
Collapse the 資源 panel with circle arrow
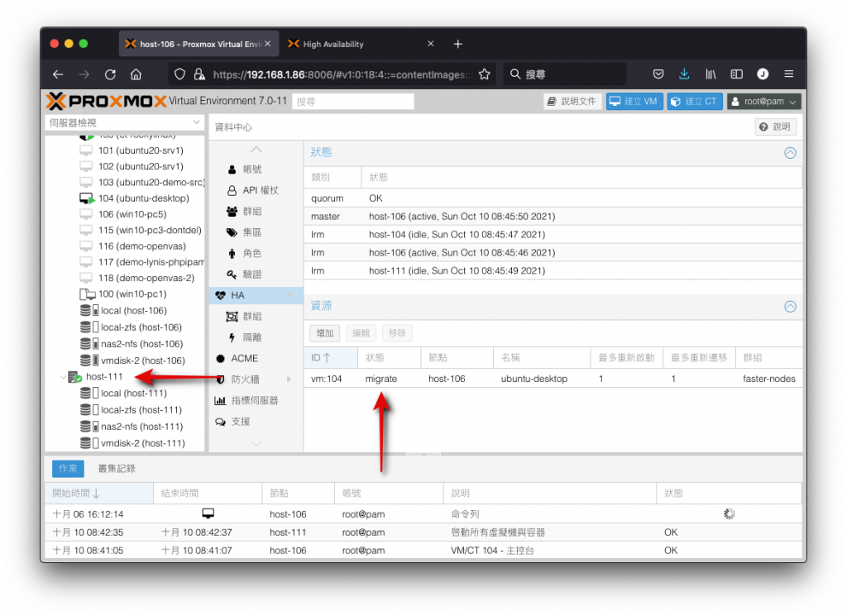pyautogui.click(x=790, y=307)
